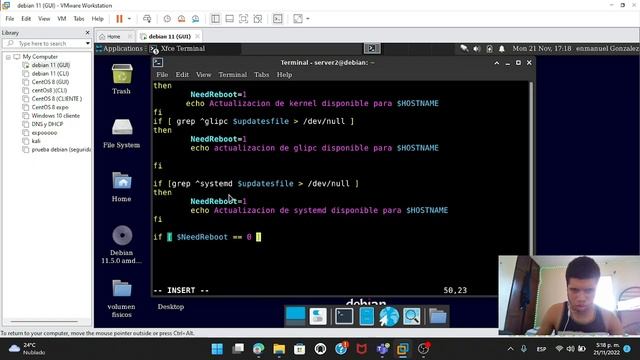The width and height of the screenshot is (640, 360).
Task: Take a snapshot with the clock icon
Action: click(167, 19)
